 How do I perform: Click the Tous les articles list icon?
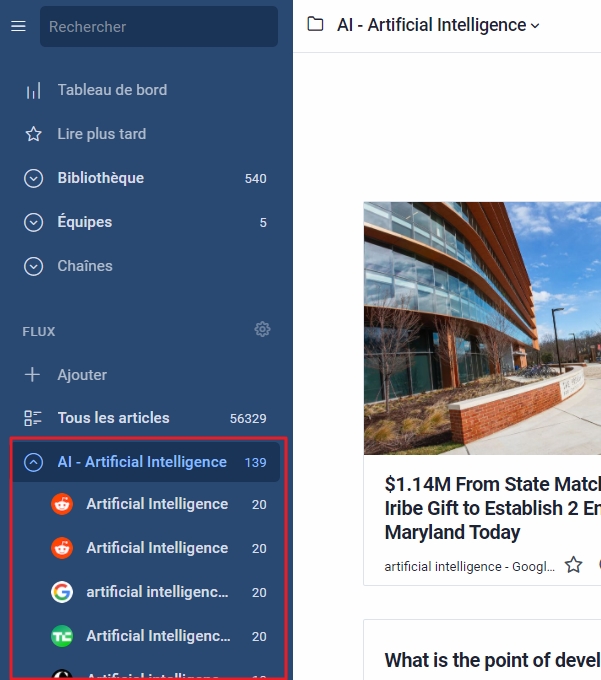click(x=33, y=418)
